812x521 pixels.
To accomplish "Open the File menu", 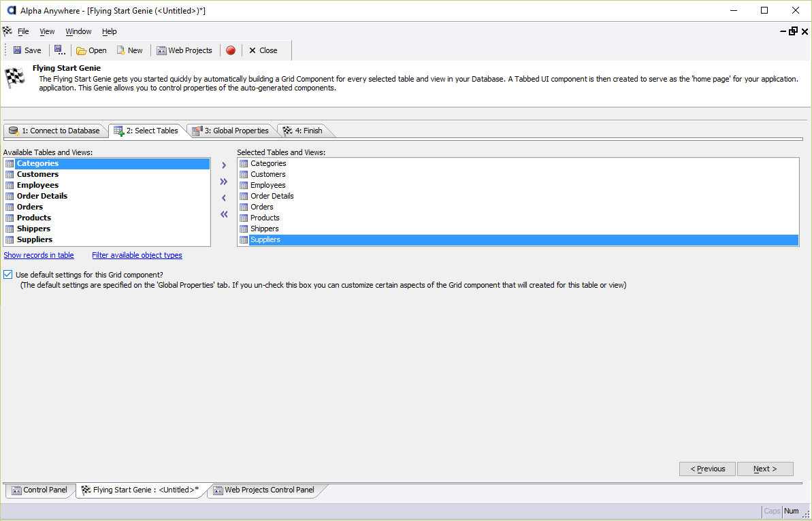I will (x=23, y=31).
